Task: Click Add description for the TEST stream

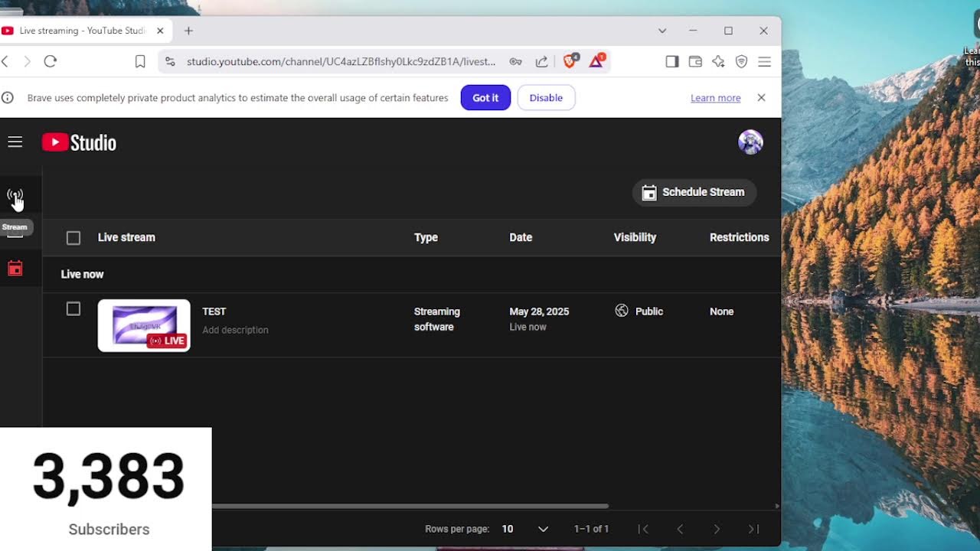Action: click(x=235, y=330)
